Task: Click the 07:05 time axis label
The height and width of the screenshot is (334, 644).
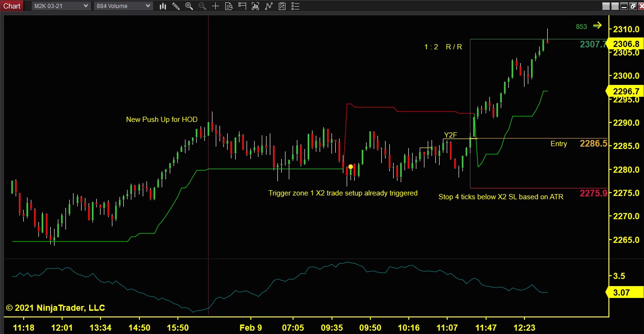Action: point(293,327)
